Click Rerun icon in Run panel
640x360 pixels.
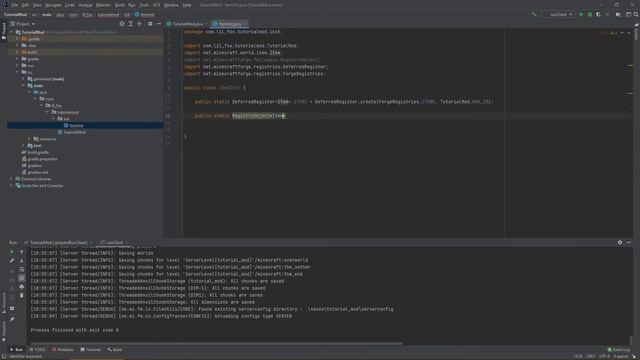click(x=12, y=252)
